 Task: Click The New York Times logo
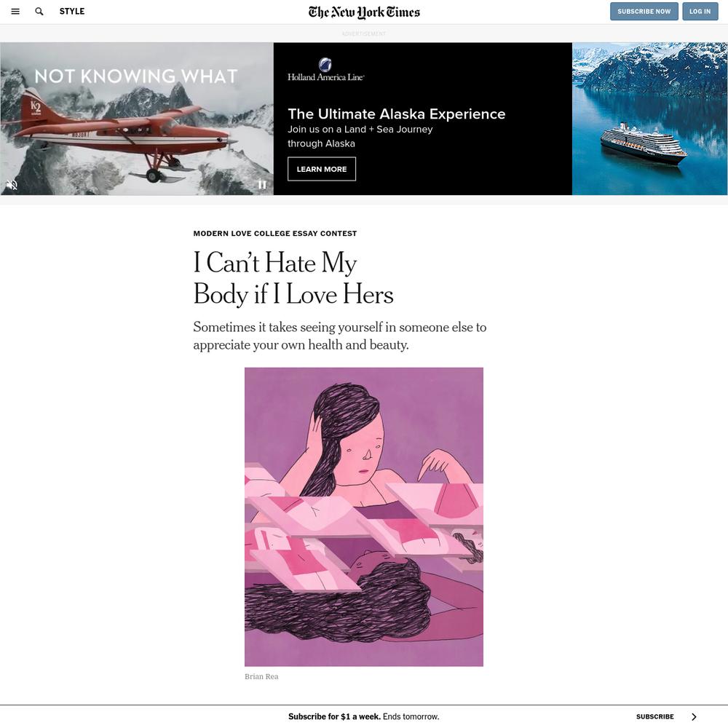pos(364,12)
